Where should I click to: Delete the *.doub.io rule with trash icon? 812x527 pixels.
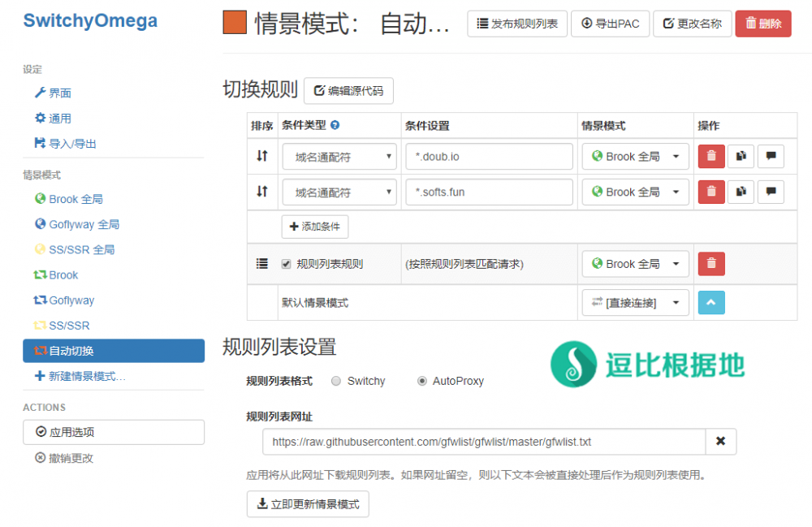point(711,157)
